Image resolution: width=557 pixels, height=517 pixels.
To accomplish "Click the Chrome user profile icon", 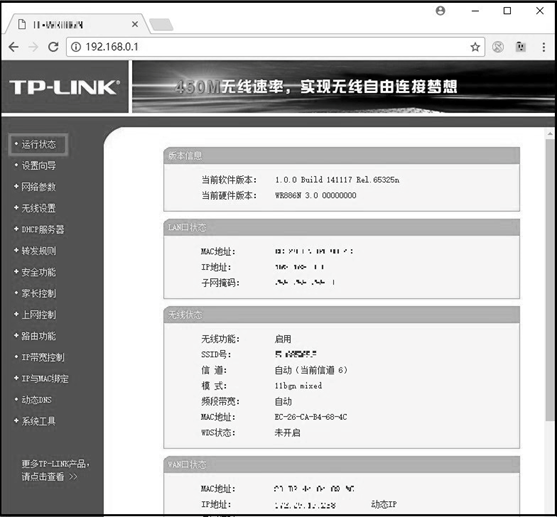I will click(440, 11).
